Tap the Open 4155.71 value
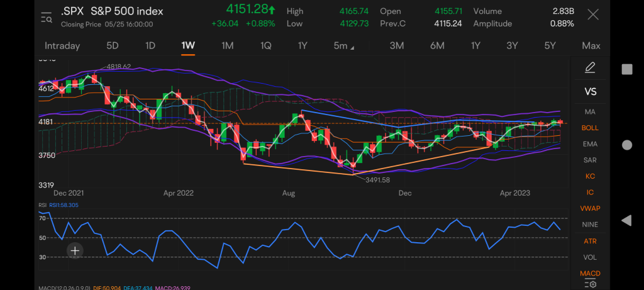This screenshot has width=644, height=290. point(448,11)
